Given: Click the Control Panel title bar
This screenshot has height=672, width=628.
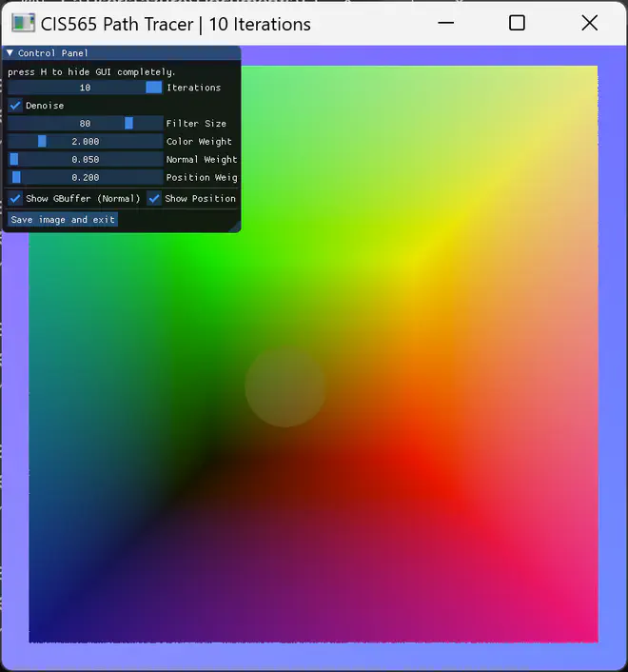Looking at the screenshot, I should [x=124, y=54].
